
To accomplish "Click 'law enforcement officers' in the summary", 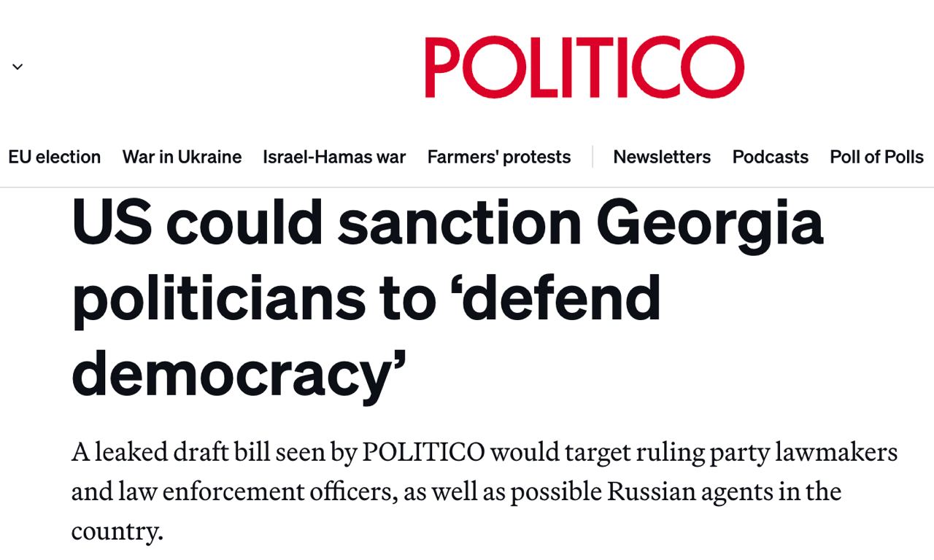I will coord(279,491).
